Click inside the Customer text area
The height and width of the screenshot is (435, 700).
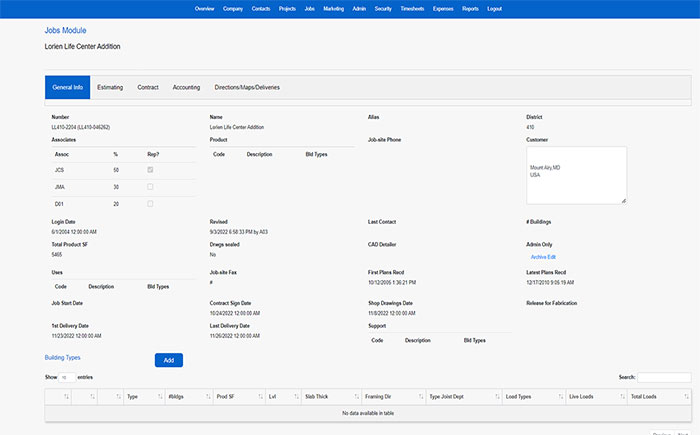click(x=576, y=176)
